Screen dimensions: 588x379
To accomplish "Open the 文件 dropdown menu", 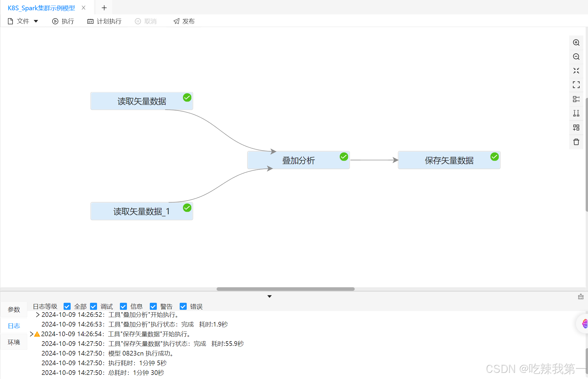I will [x=23, y=21].
